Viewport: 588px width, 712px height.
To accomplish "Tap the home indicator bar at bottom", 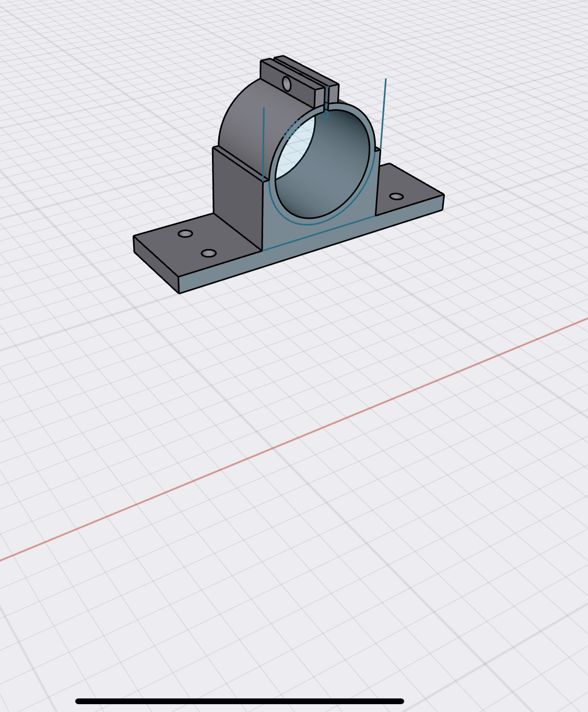I will coord(240,701).
